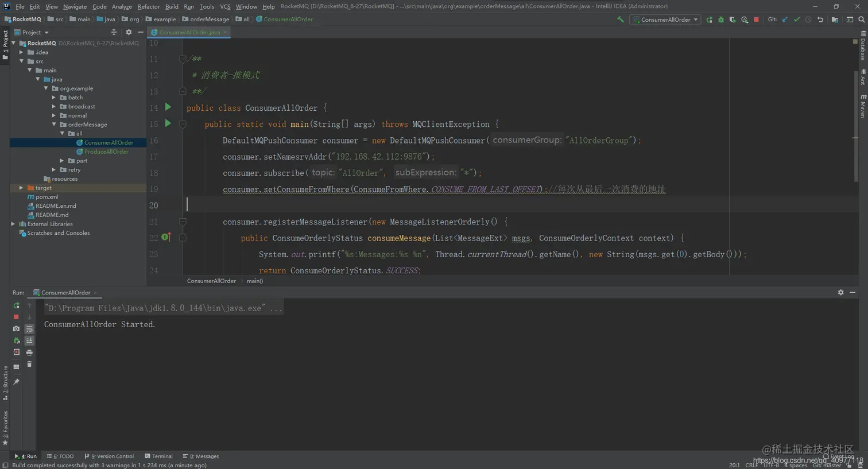Click the implements gutter icon on line 22

(x=166, y=237)
